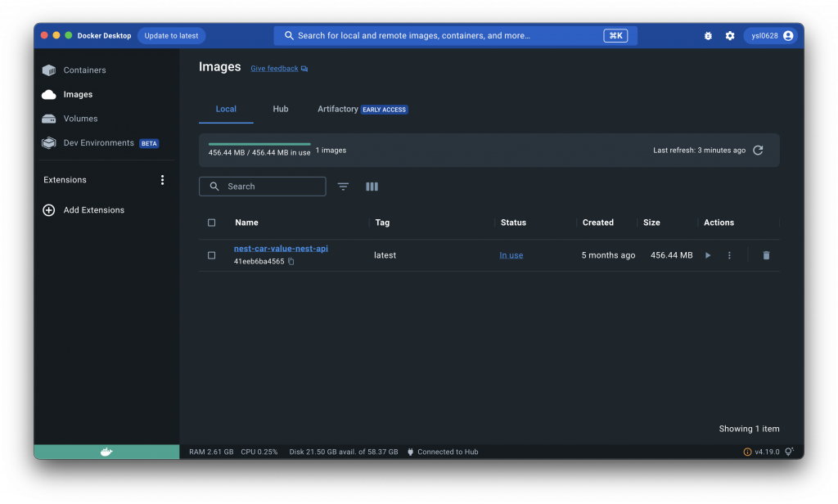Open the ysl0628 account menu

(771, 36)
